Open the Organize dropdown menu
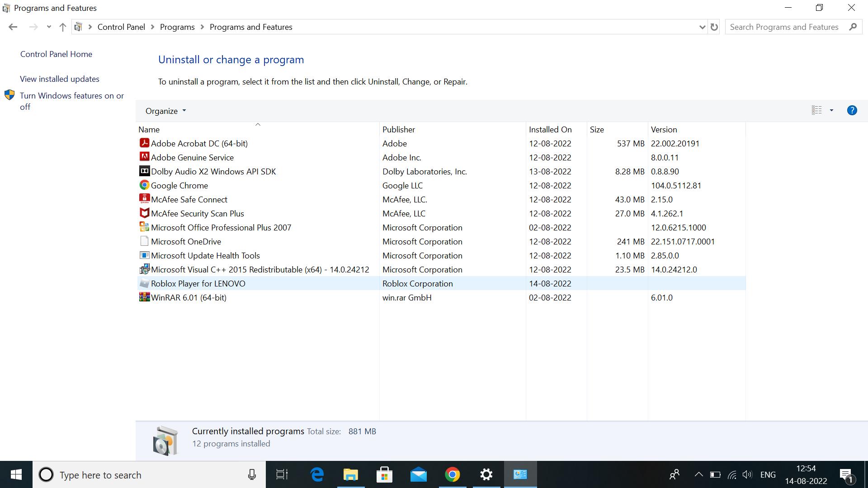The width and height of the screenshot is (868, 488). coord(165,111)
